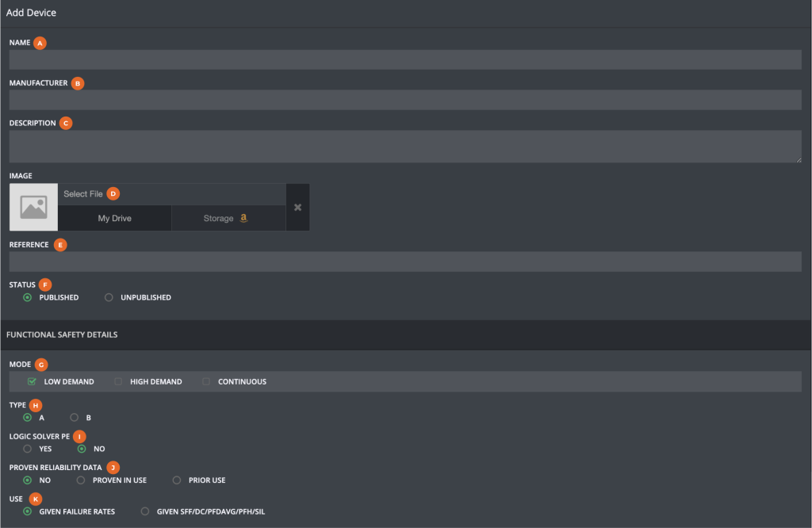Select Proven In Use reliability option

click(x=81, y=480)
